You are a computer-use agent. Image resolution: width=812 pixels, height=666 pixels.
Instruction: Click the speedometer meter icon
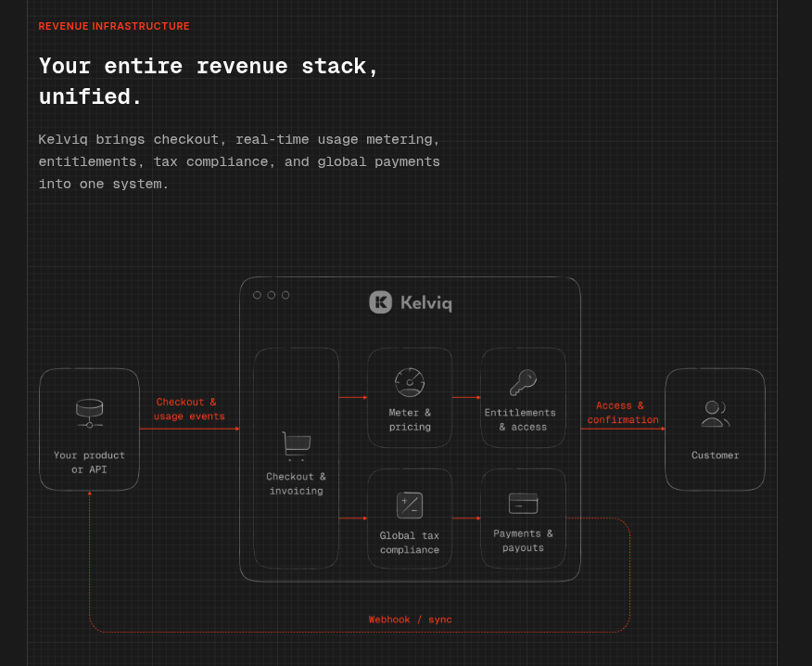pyautogui.click(x=410, y=382)
